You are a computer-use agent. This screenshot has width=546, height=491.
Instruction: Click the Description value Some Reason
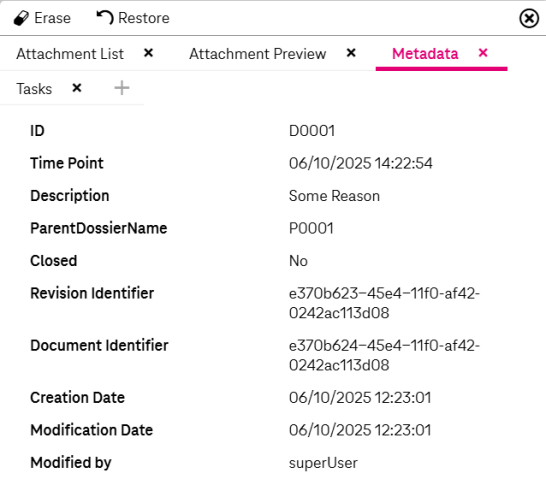coord(334,196)
